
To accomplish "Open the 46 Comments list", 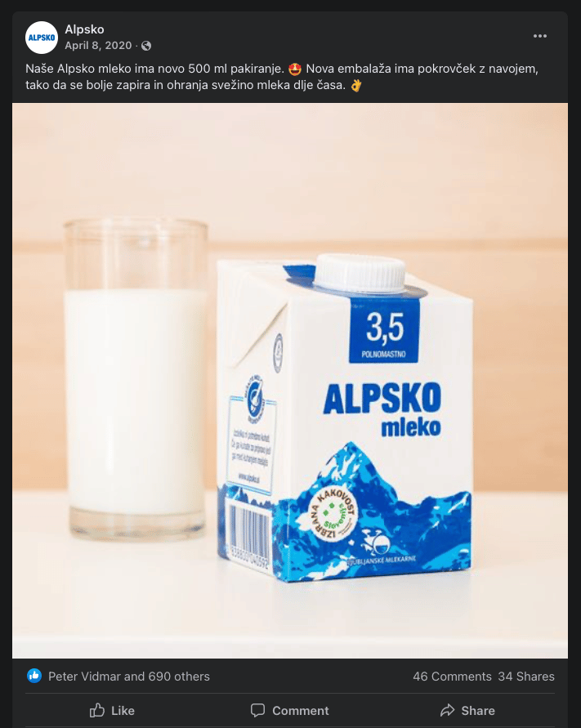I will 452,677.
